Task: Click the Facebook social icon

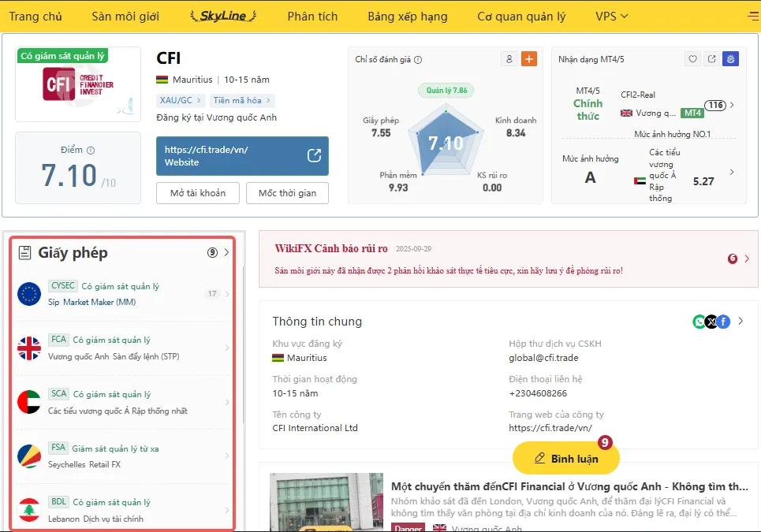Action: (723, 322)
